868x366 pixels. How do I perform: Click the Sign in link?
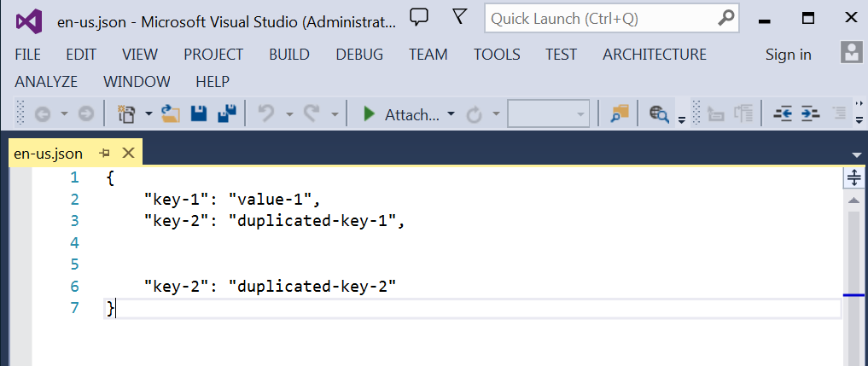[x=789, y=55]
